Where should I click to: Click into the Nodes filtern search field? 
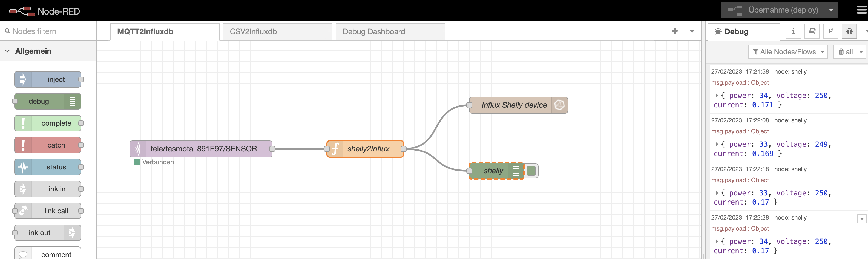[41, 31]
